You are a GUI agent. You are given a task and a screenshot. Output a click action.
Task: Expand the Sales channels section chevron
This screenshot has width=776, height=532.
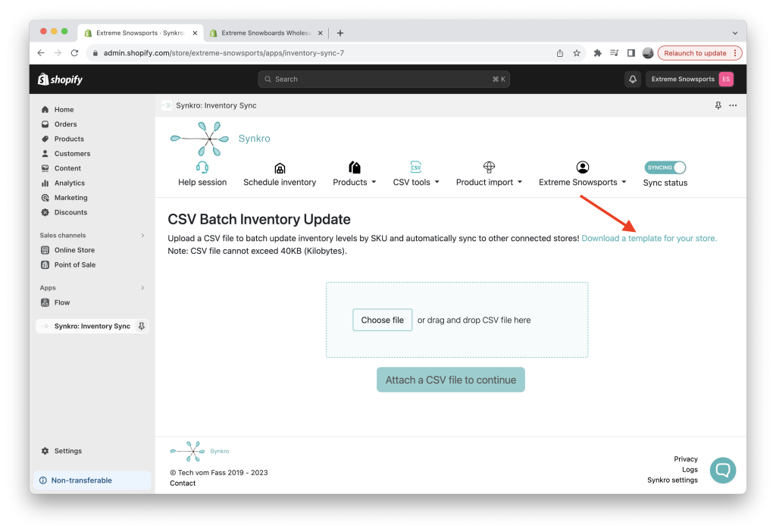tap(142, 236)
